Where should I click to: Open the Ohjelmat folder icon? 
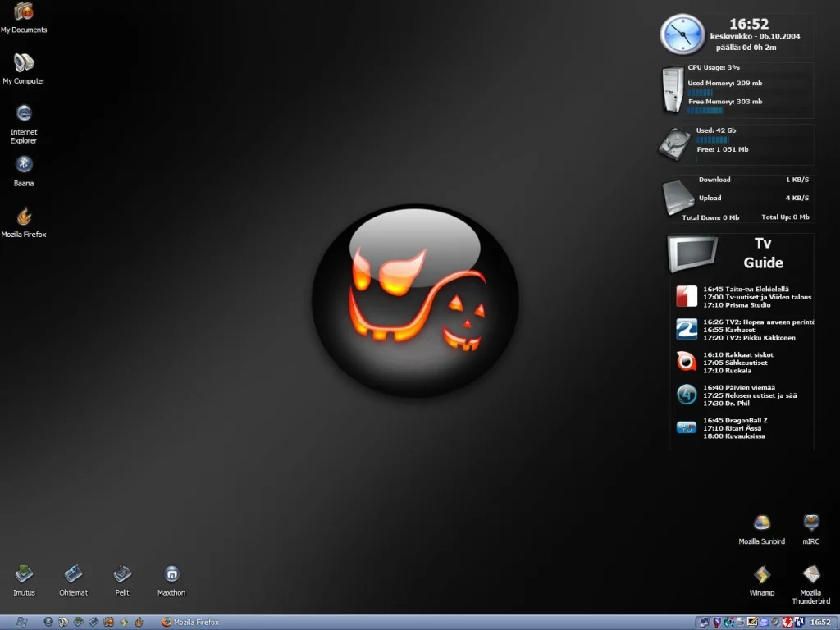coord(73,573)
